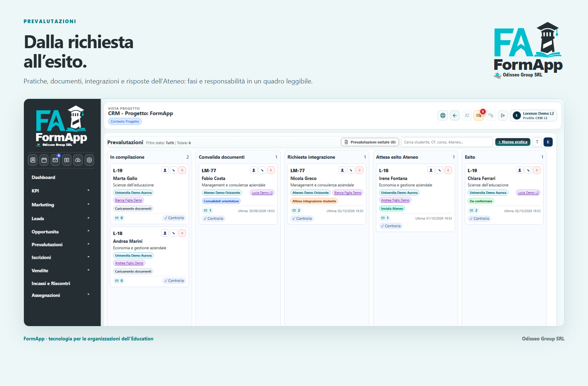Click the devices lock header icon

[491, 115]
